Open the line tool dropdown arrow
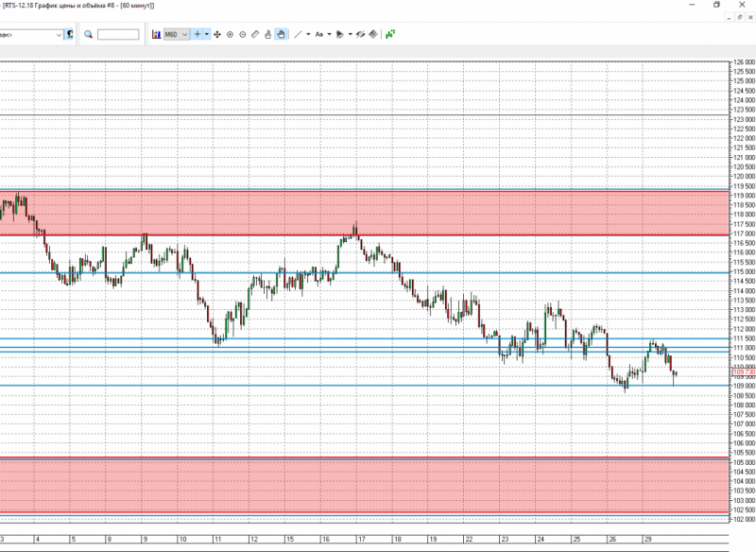 pyautogui.click(x=309, y=34)
